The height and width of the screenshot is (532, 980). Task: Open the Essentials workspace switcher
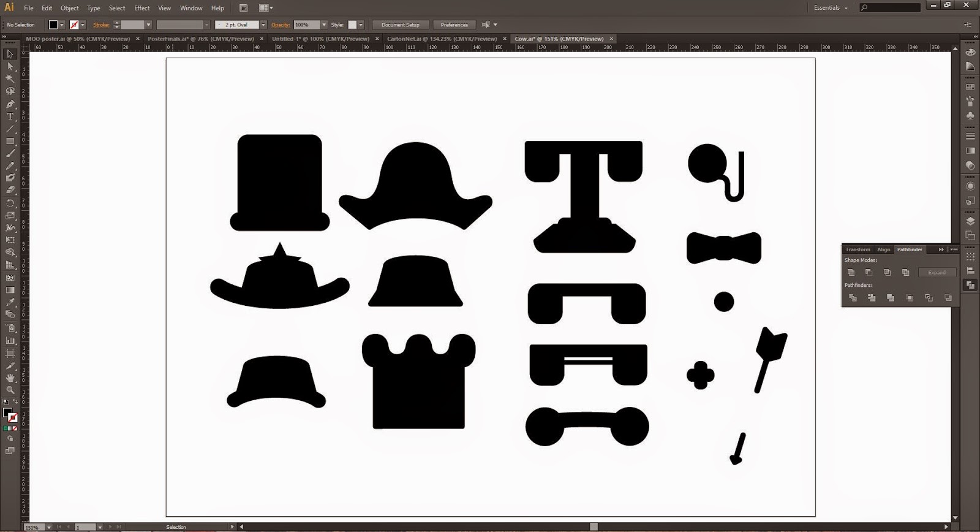[831, 8]
